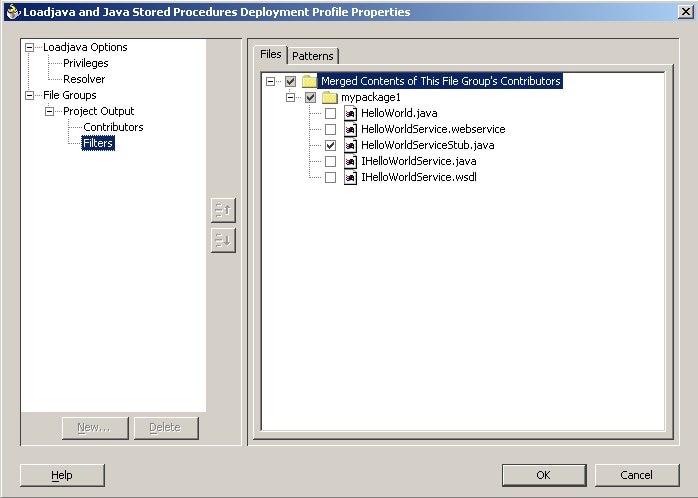
Task: Select the File Groups tree item
Action: click(x=70, y=95)
